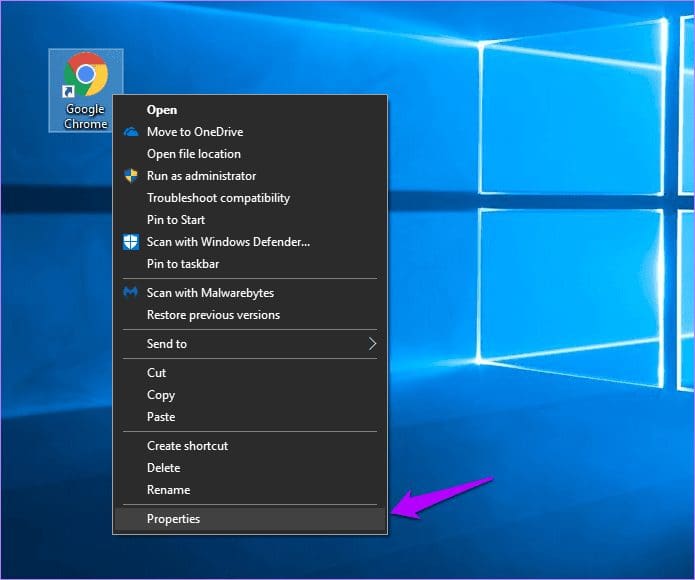This screenshot has width=695, height=580.
Task: Click Restore previous versions
Action: pos(250,315)
